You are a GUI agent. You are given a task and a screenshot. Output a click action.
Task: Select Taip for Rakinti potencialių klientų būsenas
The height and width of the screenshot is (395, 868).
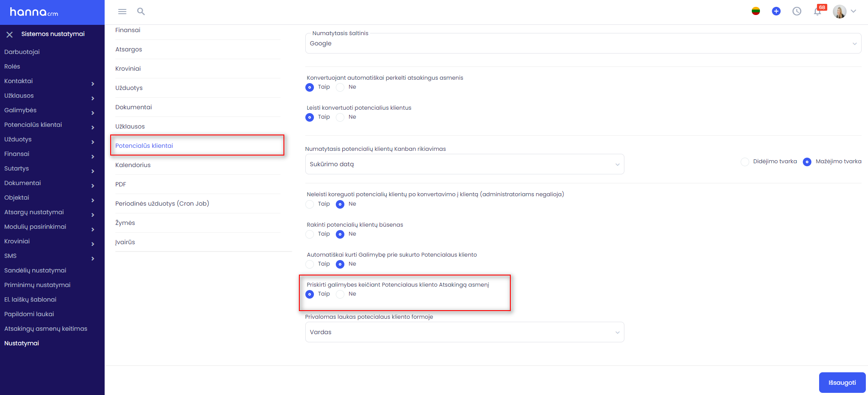point(310,234)
